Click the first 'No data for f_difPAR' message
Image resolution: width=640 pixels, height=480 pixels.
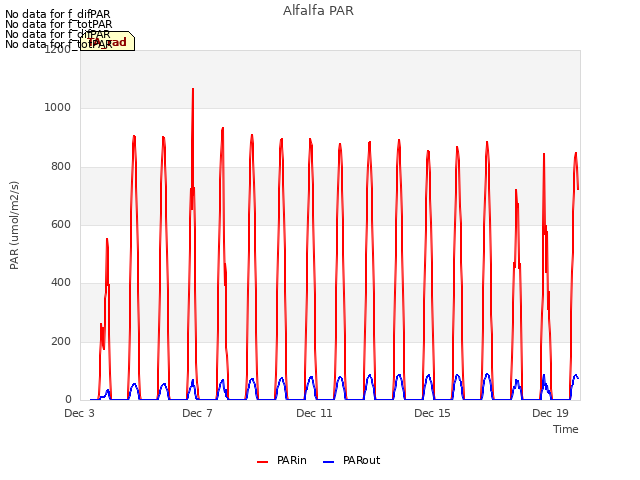point(58,14)
